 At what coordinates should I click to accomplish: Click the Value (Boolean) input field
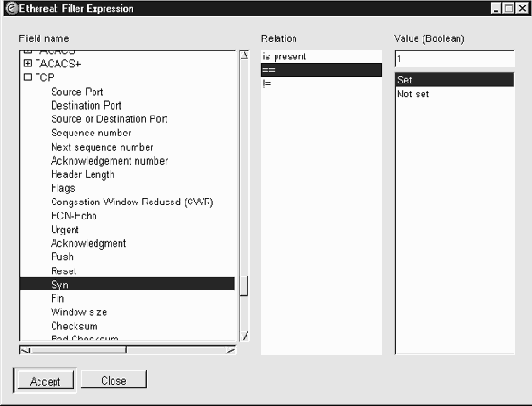point(455,59)
